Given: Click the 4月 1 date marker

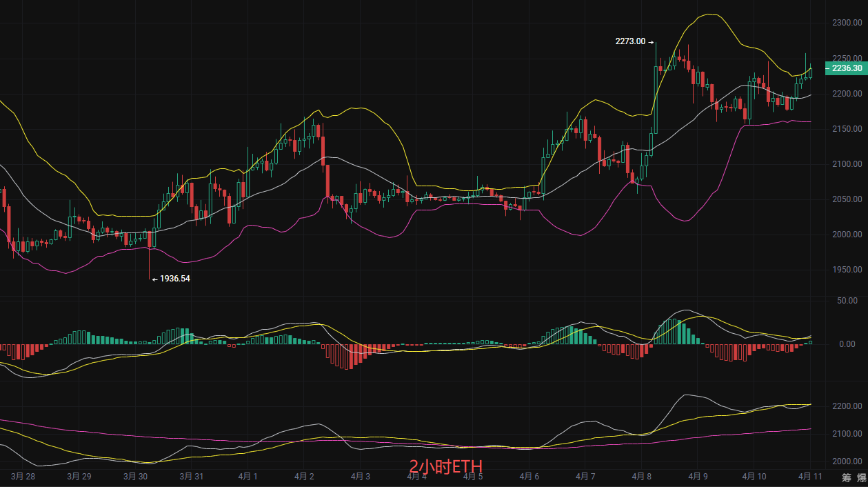Looking at the screenshot, I should [247, 477].
